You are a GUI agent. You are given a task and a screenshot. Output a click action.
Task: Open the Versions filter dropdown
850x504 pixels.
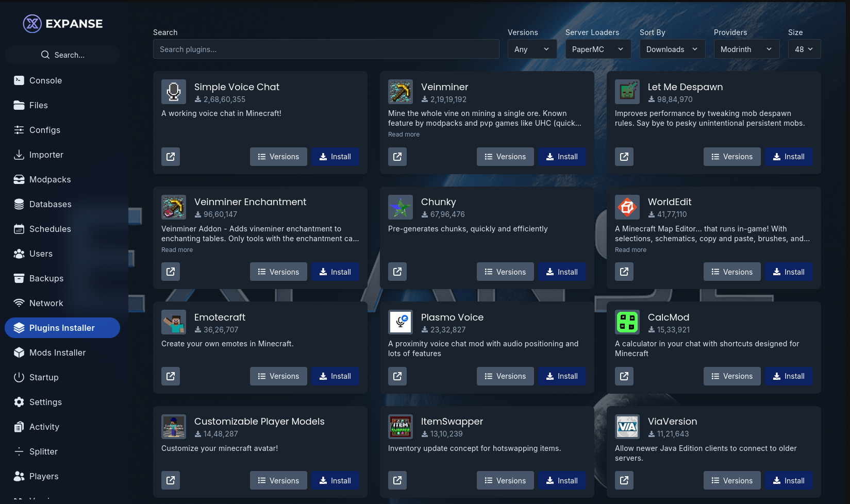click(532, 49)
